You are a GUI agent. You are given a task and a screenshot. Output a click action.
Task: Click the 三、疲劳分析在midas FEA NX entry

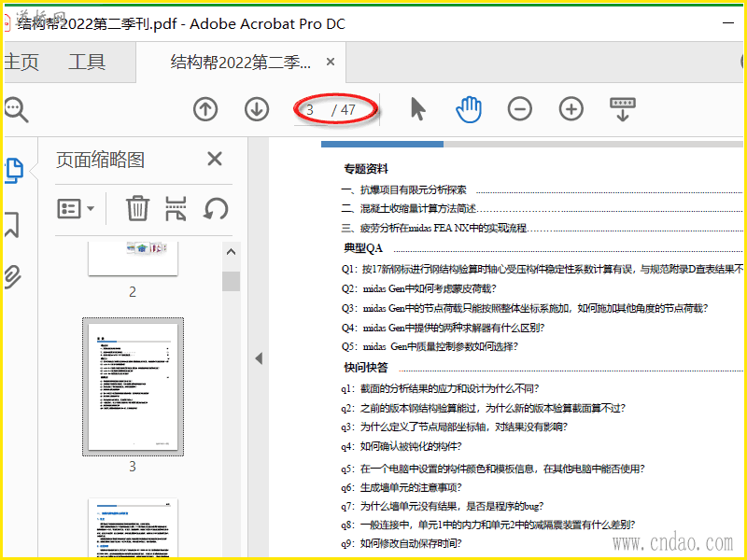434,228
